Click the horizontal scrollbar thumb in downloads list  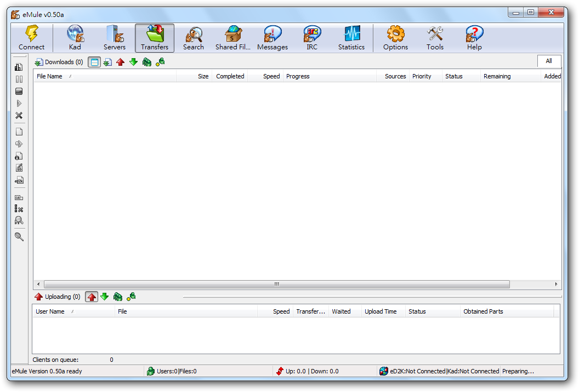(x=277, y=284)
